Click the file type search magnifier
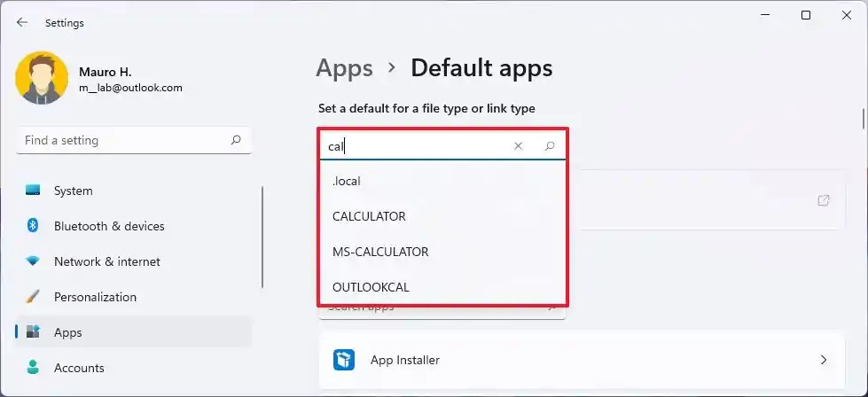This screenshot has width=868, height=397. click(550, 146)
